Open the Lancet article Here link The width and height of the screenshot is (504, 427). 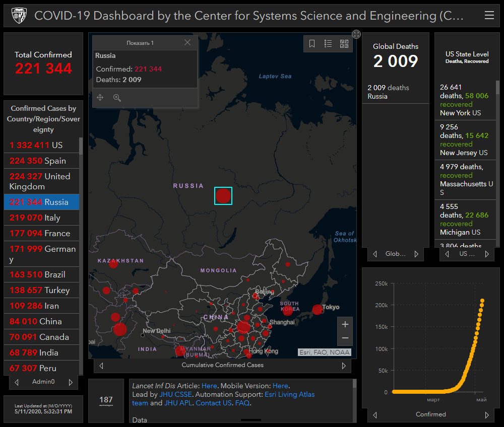(209, 386)
